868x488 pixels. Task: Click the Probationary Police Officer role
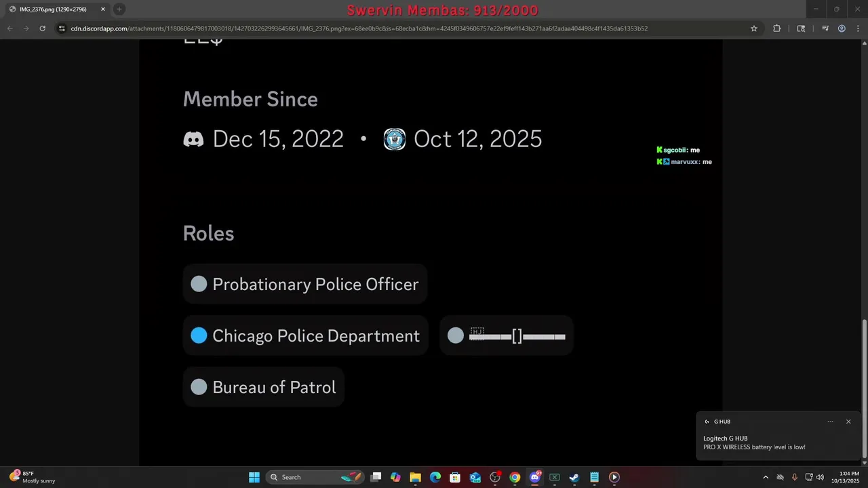click(x=305, y=284)
